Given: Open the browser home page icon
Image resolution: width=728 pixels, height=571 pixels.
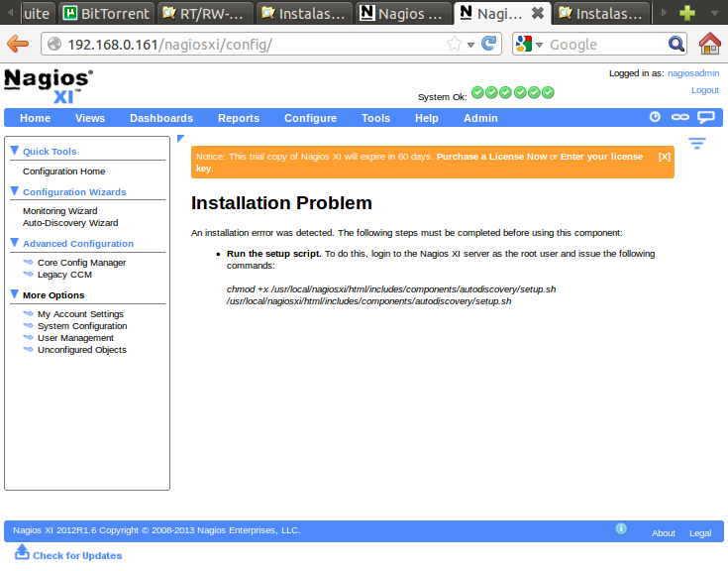Looking at the screenshot, I should click(x=710, y=44).
